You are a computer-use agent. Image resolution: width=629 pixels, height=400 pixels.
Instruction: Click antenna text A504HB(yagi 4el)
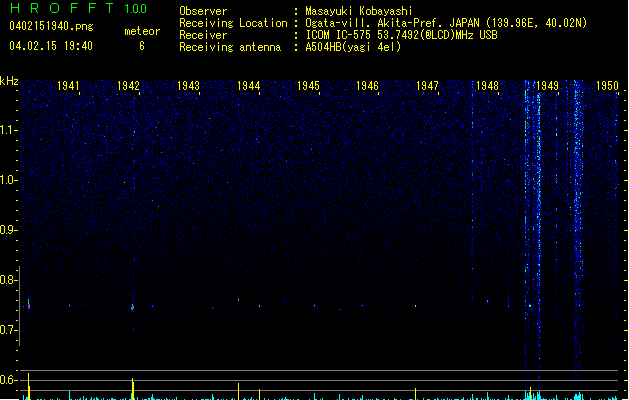[x=353, y=47]
